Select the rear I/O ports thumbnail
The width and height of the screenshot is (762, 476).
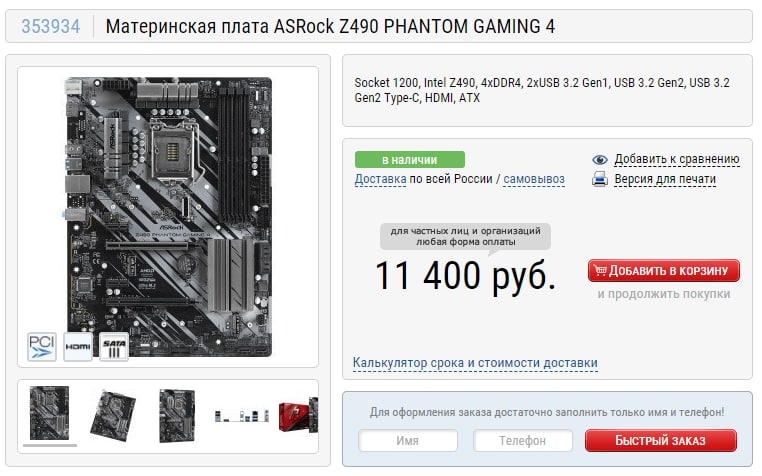pos(242,416)
